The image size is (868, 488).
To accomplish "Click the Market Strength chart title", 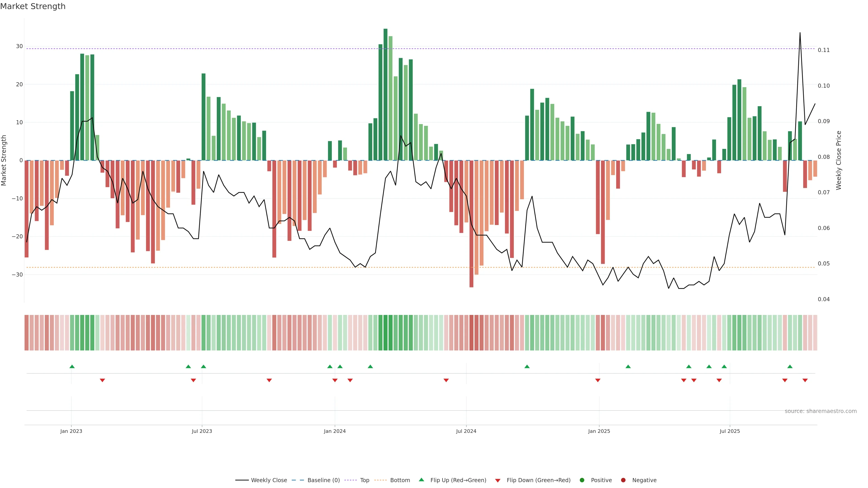I will (33, 6).
